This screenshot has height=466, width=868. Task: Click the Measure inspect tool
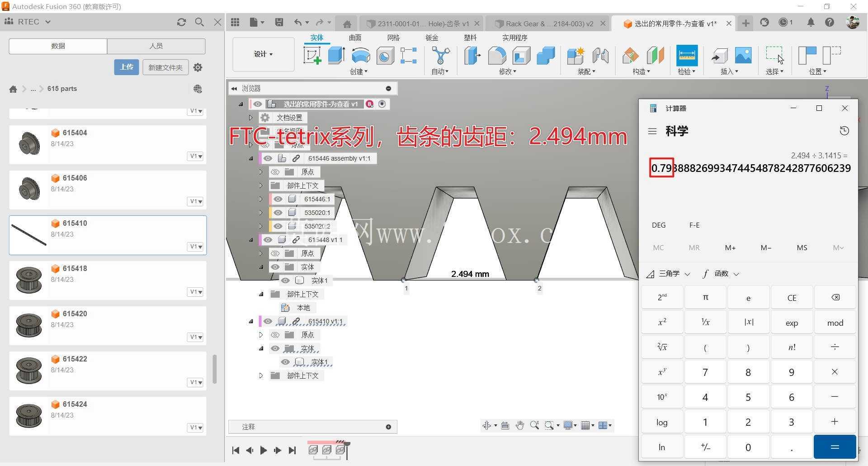[x=687, y=56]
